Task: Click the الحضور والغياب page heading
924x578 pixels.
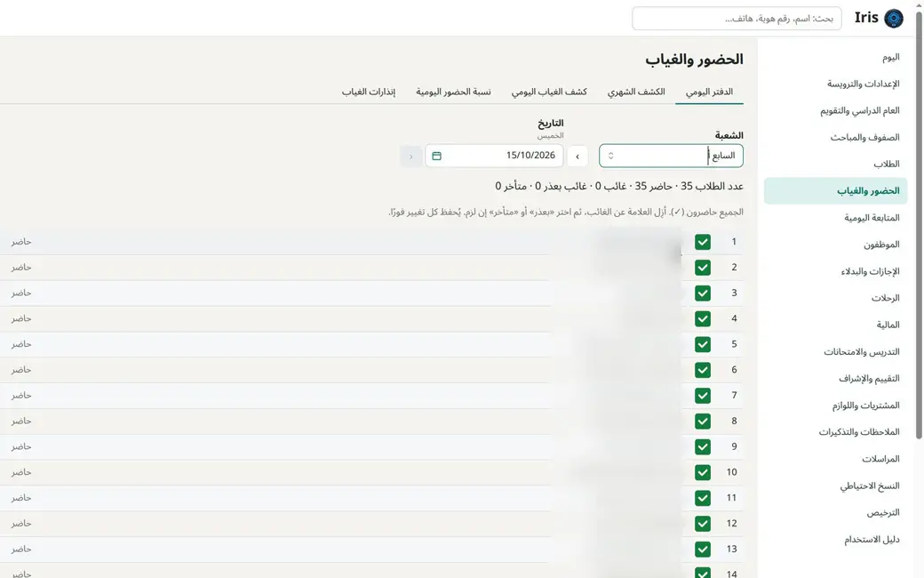Action: click(x=694, y=60)
